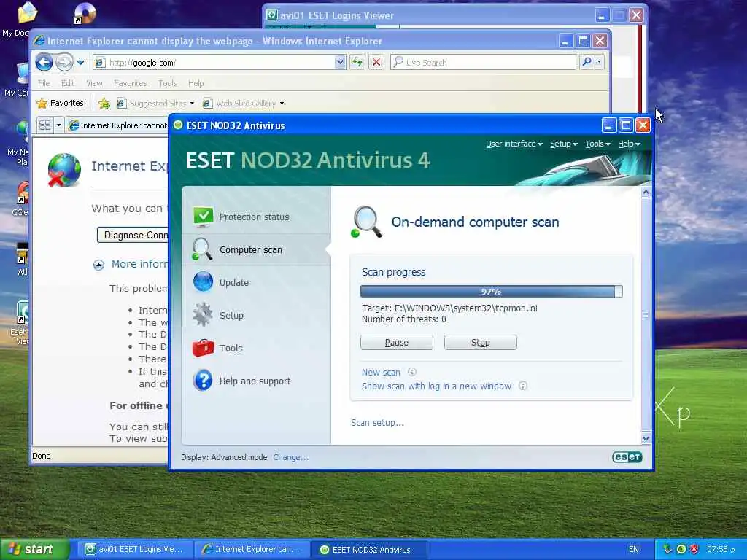Image resolution: width=747 pixels, height=560 pixels.
Task: Open the Favorites star button
Action: 61,103
